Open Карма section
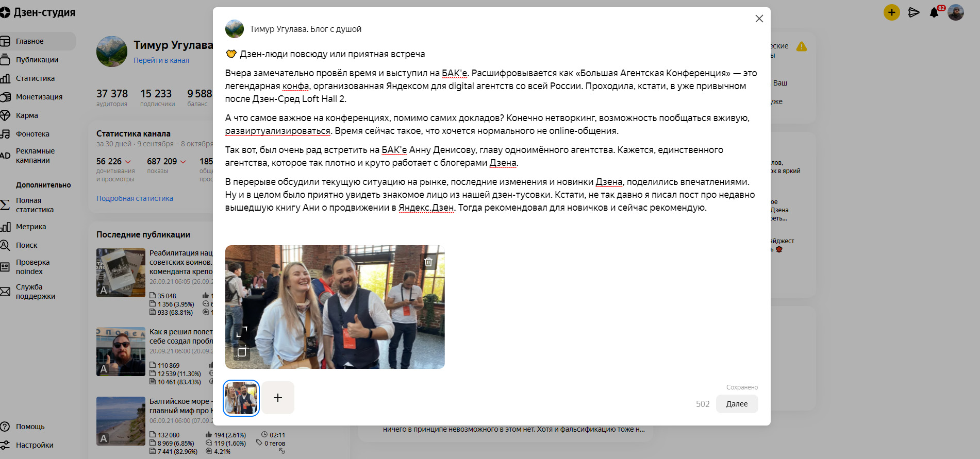 (x=27, y=115)
